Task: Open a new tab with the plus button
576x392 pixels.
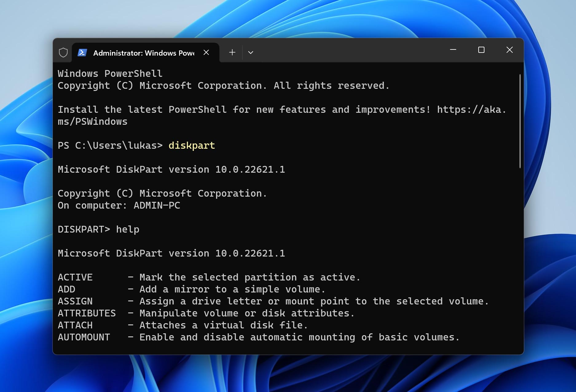Action: point(232,53)
